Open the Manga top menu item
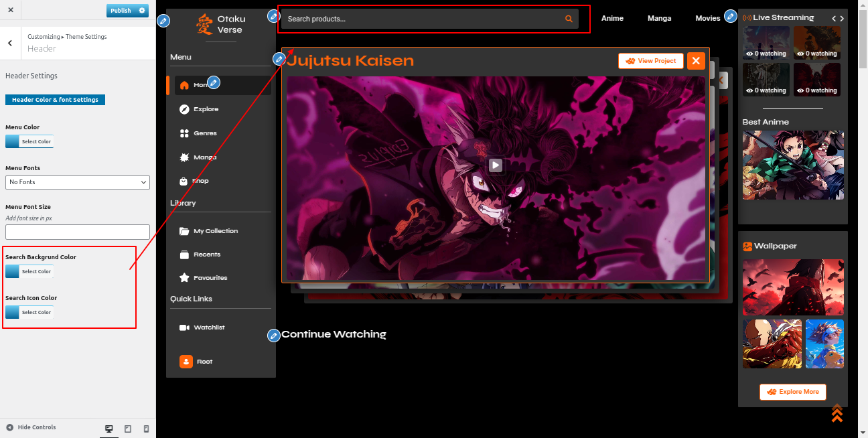 tap(659, 19)
